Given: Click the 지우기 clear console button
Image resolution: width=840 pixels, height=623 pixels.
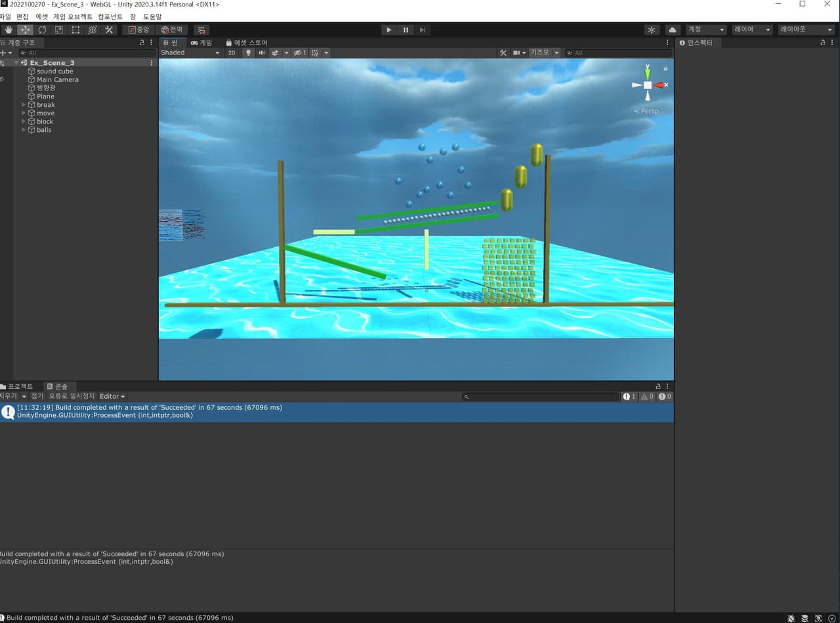Looking at the screenshot, I should pyautogui.click(x=8, y=396).
